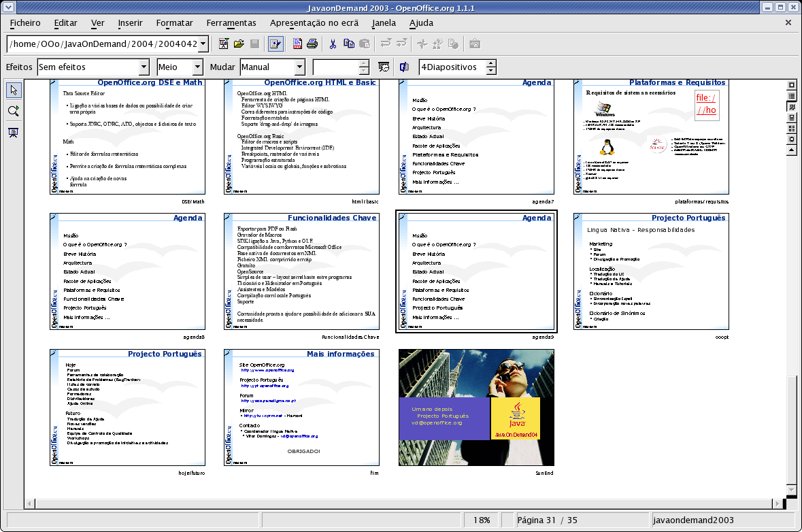
Task: Switch to Outline view on right edge
Action: tap(792, 96)
